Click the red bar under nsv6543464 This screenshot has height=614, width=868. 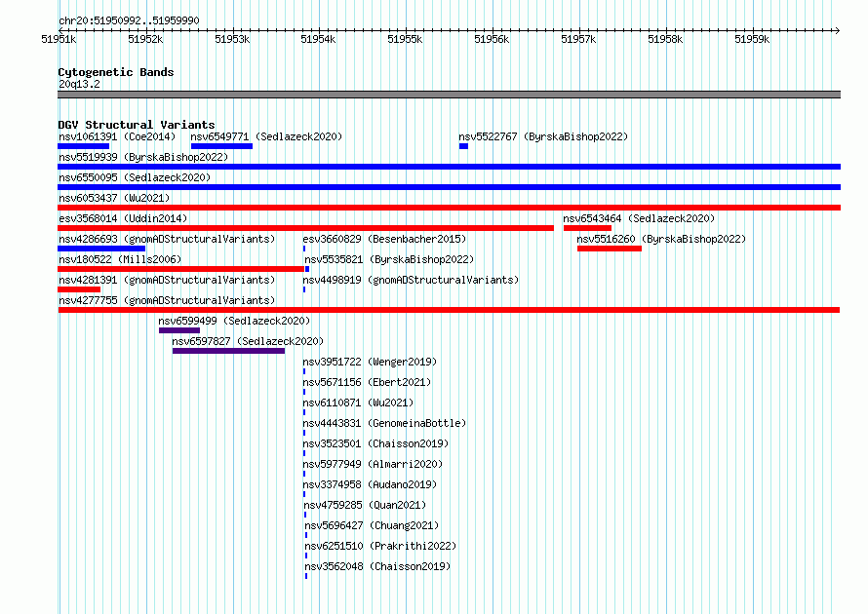coord(587,228)
